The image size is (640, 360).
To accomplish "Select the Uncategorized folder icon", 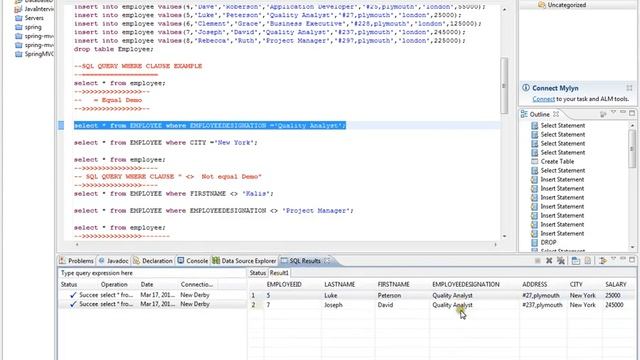I will (542, 5).
